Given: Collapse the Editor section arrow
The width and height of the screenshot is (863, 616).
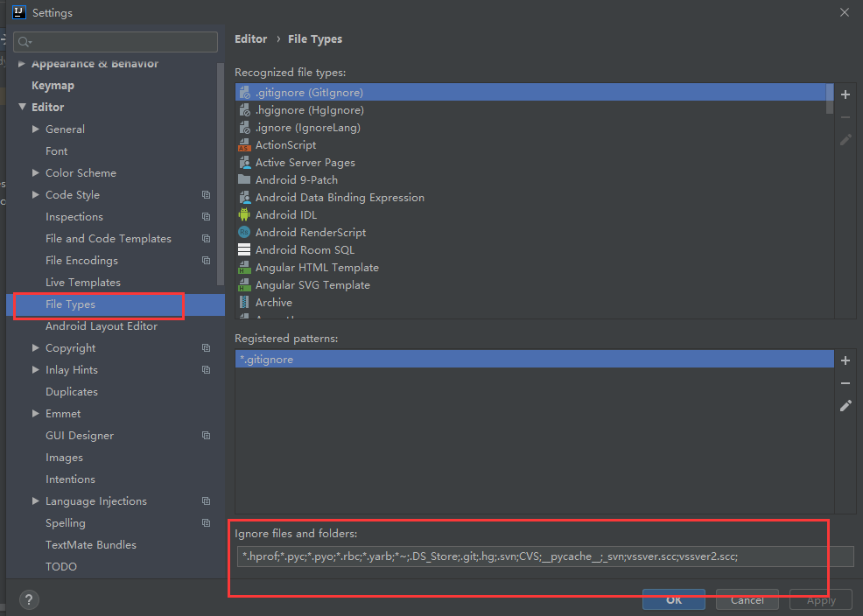Looking at the screenshot, I should click(22, 107).
